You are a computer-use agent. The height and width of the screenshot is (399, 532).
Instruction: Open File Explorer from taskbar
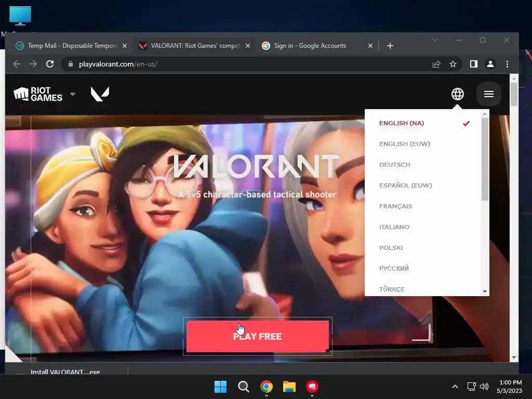point(289,387)
